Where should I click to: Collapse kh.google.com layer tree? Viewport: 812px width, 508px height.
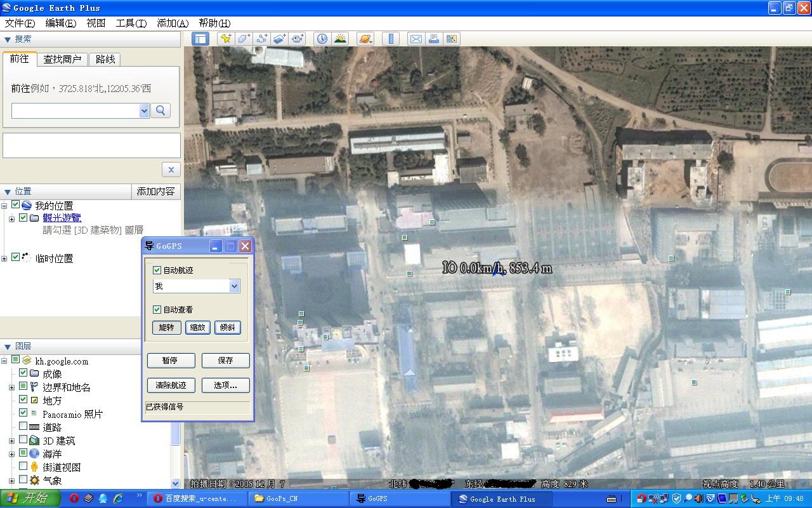coord(4,361)
